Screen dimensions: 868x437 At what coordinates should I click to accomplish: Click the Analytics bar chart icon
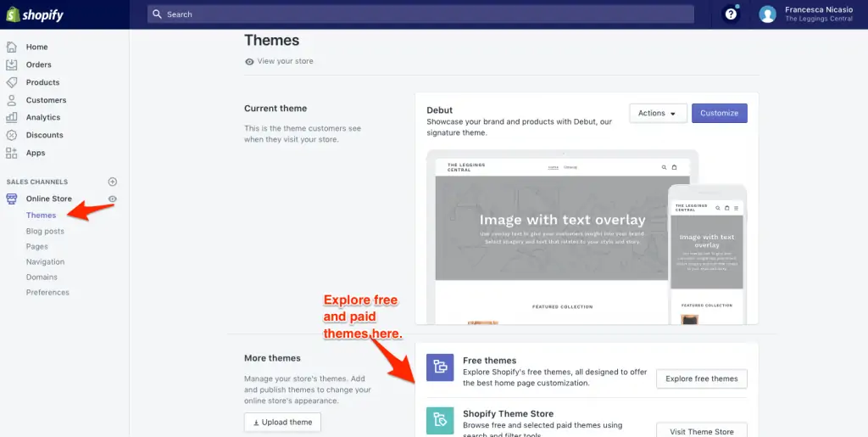[12, 117]
